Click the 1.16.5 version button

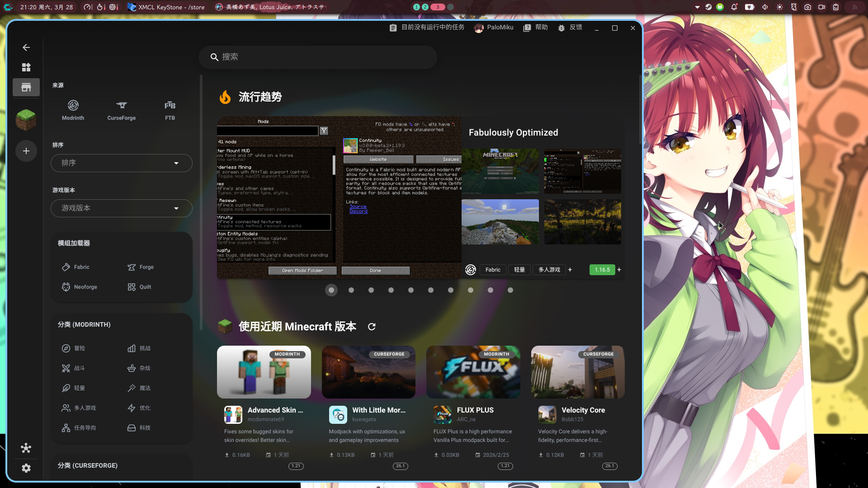tap(602, 270)
